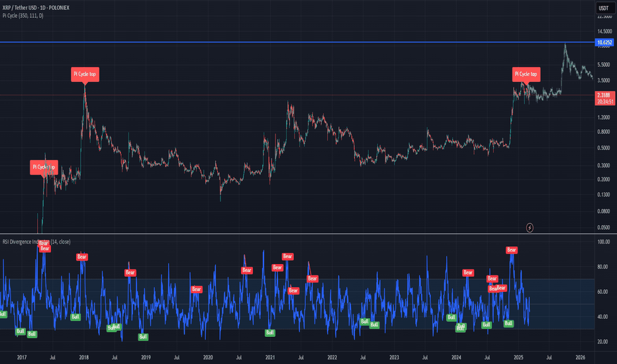
Task: Click the 0.3000 price scale value
Action: (604, 165)
